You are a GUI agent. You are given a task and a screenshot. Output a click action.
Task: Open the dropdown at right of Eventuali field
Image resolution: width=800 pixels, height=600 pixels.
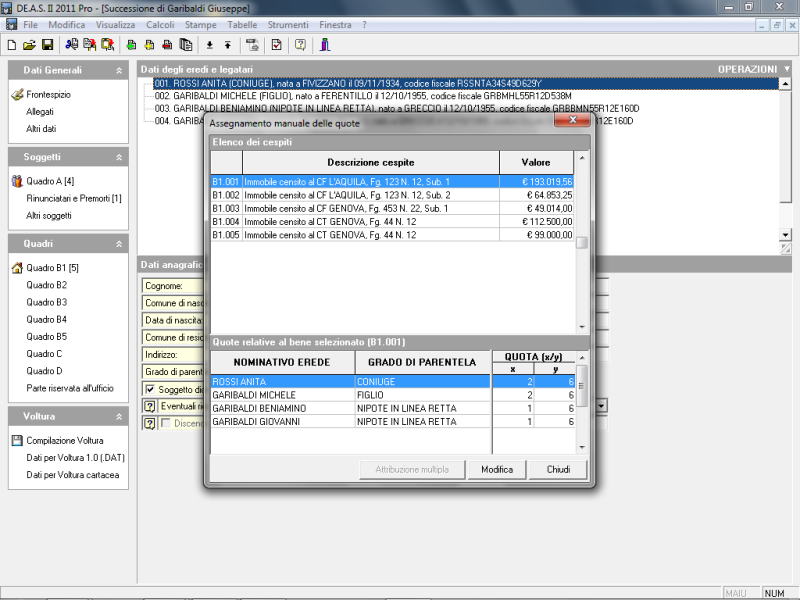602,406
